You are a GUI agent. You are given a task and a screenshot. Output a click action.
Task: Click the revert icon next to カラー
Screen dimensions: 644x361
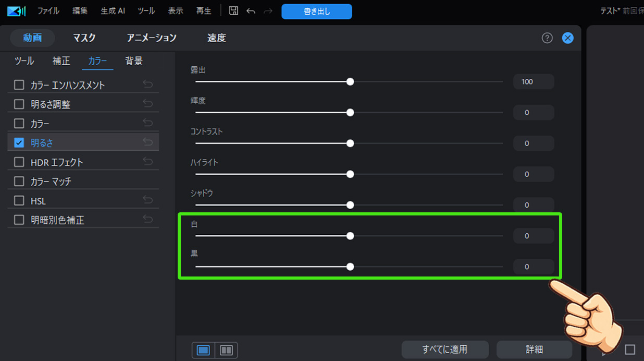tap(147, 122)
